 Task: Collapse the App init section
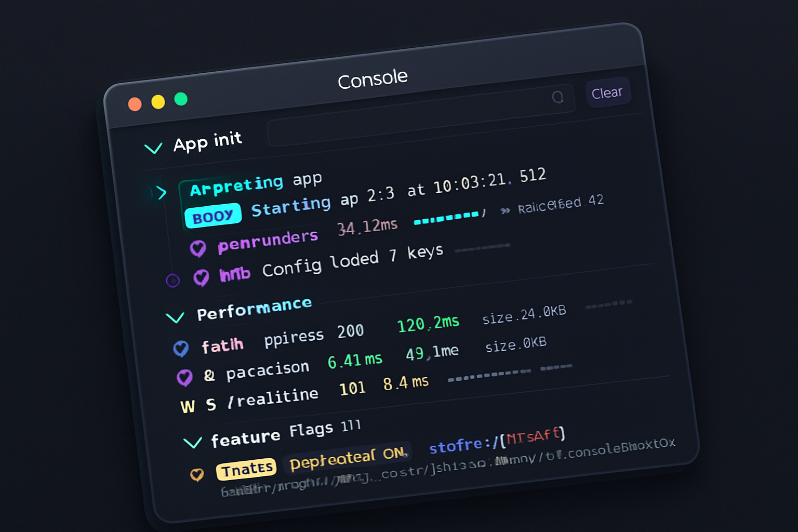pyautogui.click(x=154, y=148)
